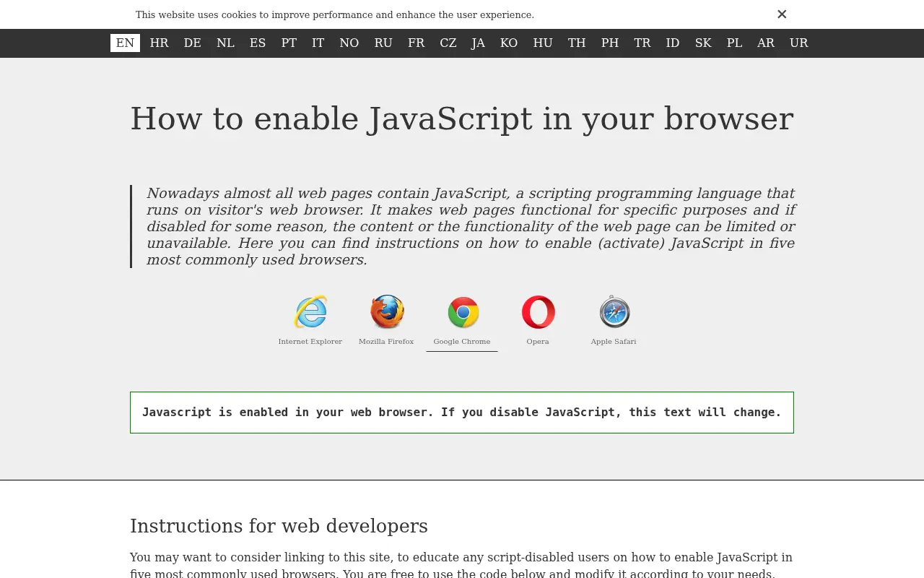924x578 pixels.
Task: Open the Internet Explorer logo icon
Action: pyautogui.click(x=310, y=312)
